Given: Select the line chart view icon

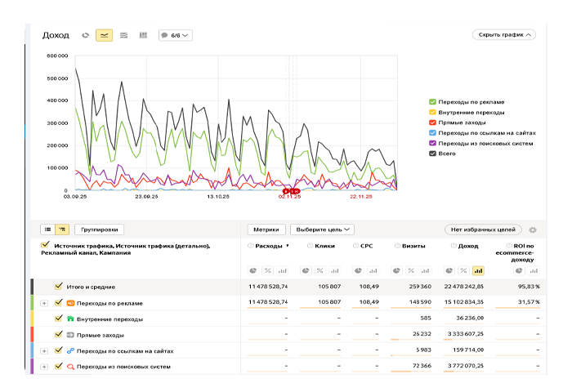Looking at the screenshot, I should pos(105,35).
